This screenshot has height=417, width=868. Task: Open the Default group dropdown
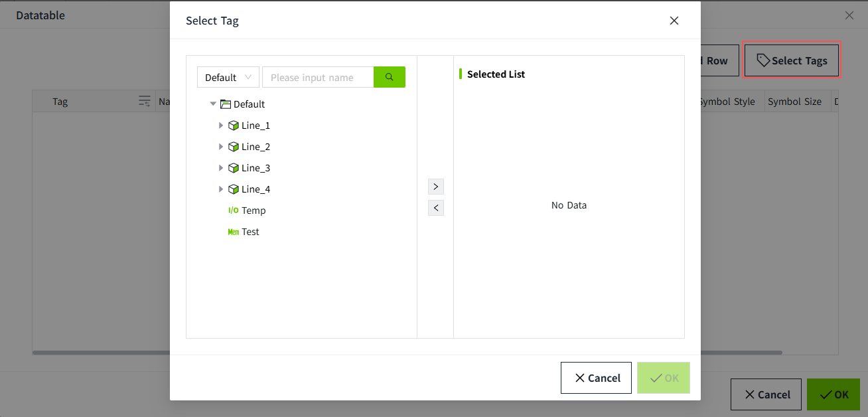pyautogui.click(x=228, y=77)
